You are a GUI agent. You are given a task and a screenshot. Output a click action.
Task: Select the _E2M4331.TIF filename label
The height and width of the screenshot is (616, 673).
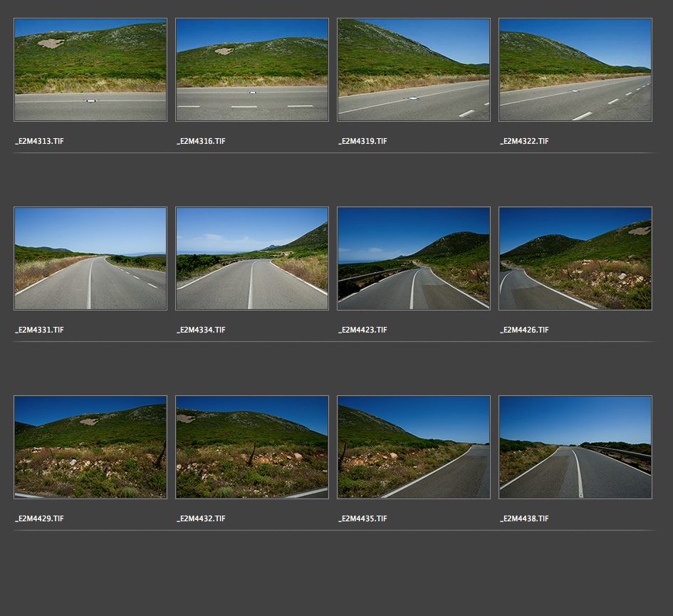point(40,330)
